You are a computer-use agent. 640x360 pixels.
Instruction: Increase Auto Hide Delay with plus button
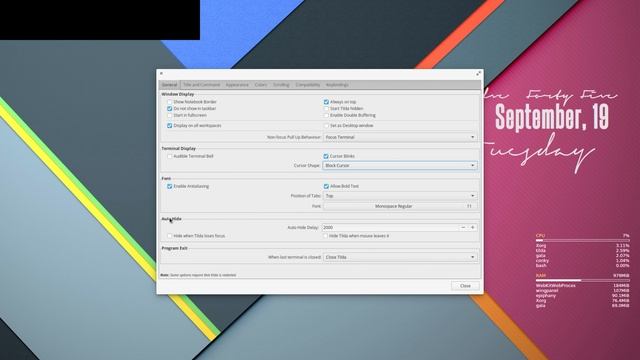point(473,227)
